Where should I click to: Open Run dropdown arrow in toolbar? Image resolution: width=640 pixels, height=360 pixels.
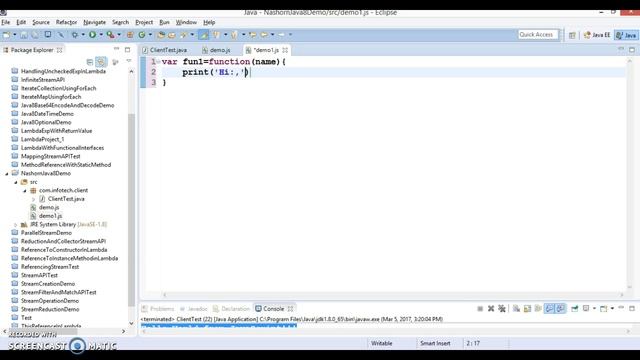(101, 35)
